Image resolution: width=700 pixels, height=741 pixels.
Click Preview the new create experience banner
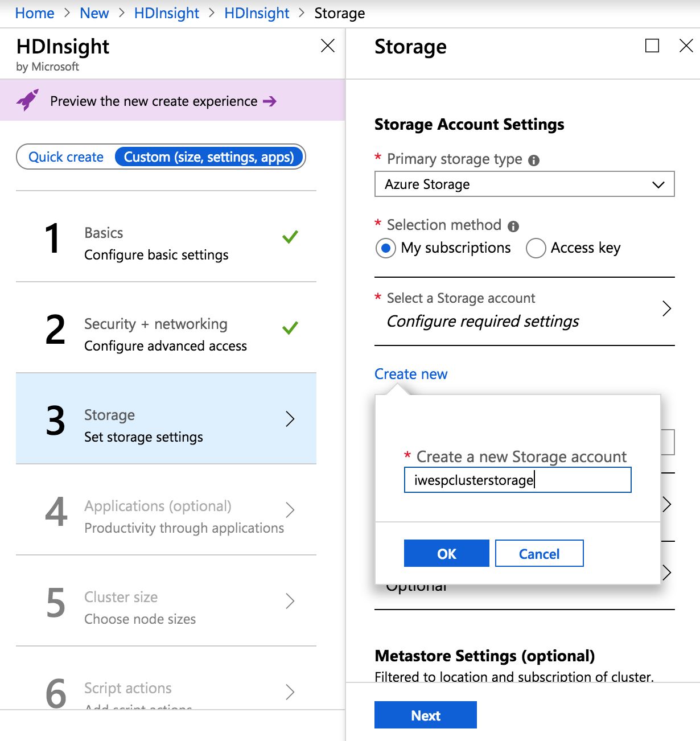[172, 101]
